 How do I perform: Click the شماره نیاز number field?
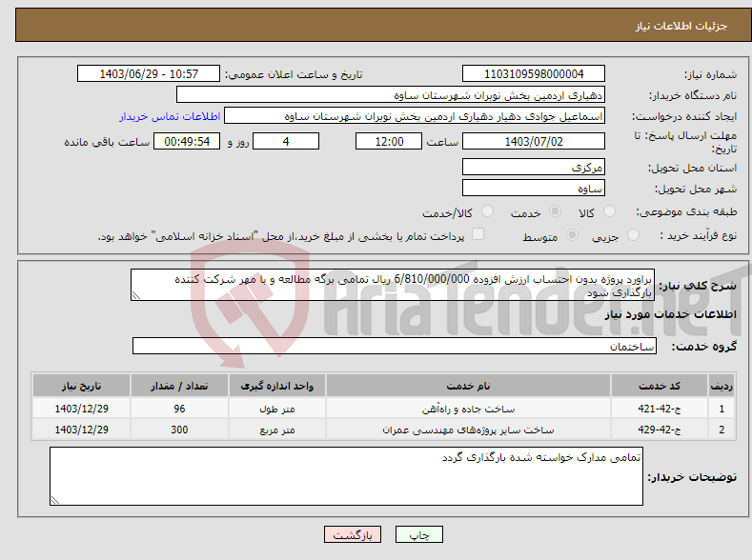click(534, 73)
